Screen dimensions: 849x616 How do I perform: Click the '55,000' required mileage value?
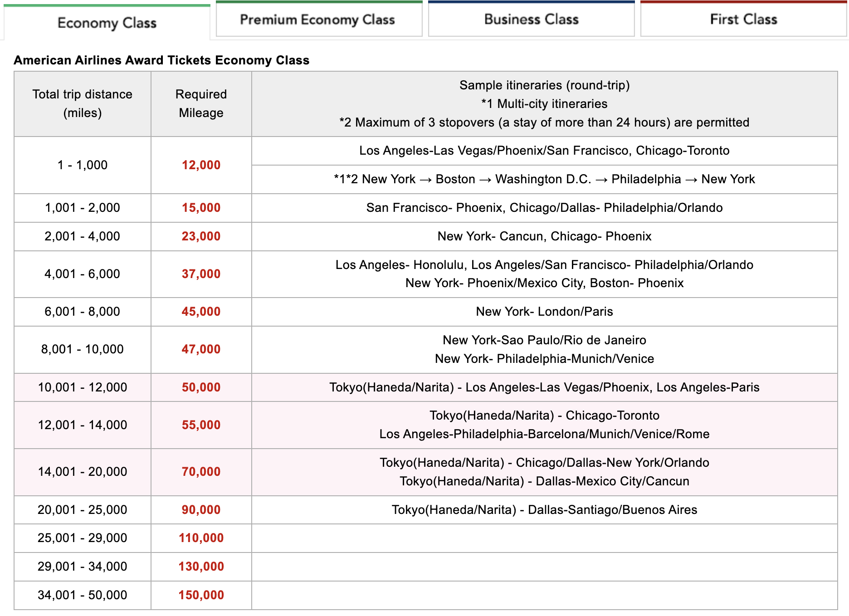click(201, 425)
